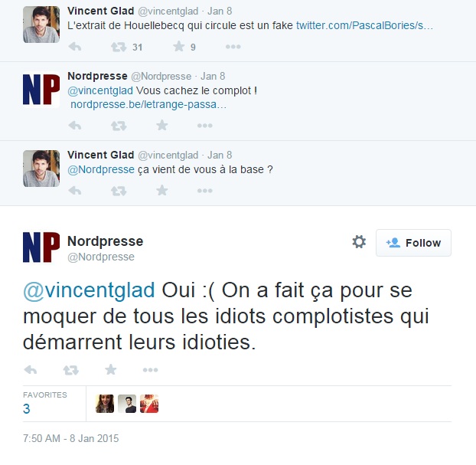This screenshot has width=476, height=465.
Task: Favorite Nordpresse's 'Vous cachez le complot' tweet
Action: [161, 126]
